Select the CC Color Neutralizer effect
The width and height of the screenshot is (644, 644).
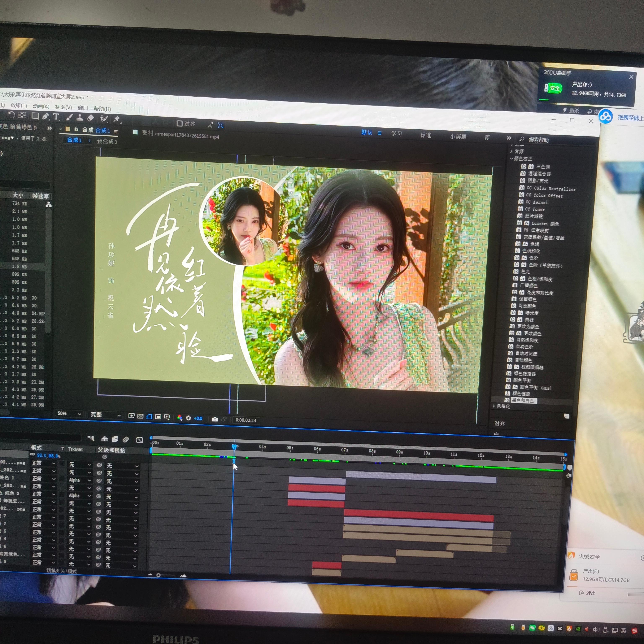(551, 189)
